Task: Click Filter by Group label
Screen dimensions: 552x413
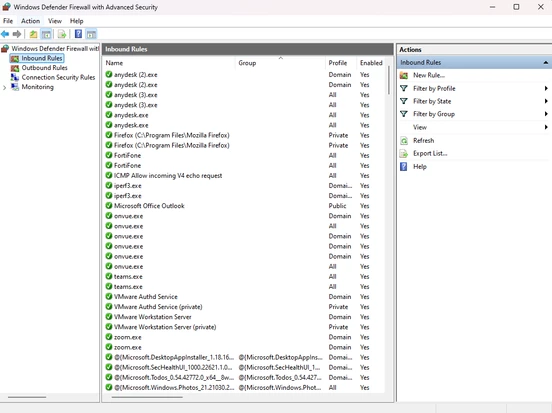Action: tap(434, 114)
